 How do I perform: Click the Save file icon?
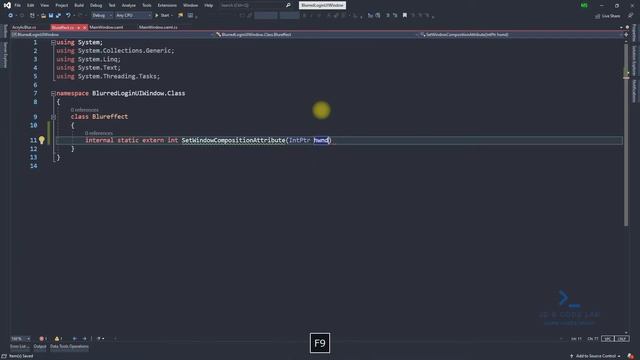[51, 16]
